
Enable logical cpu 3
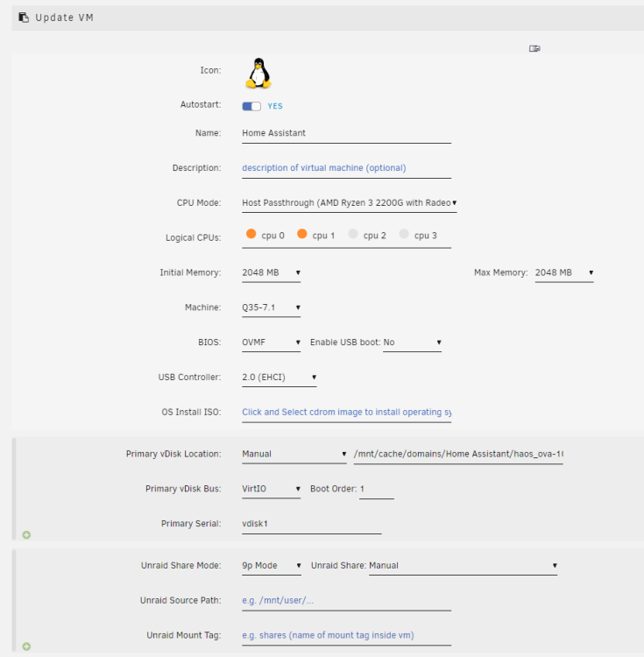coord(404,234)
